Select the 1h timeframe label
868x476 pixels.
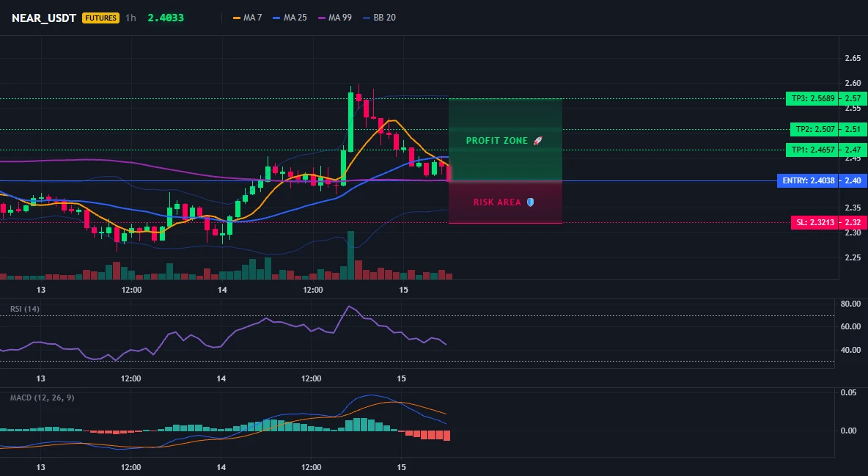click(130, 18)
